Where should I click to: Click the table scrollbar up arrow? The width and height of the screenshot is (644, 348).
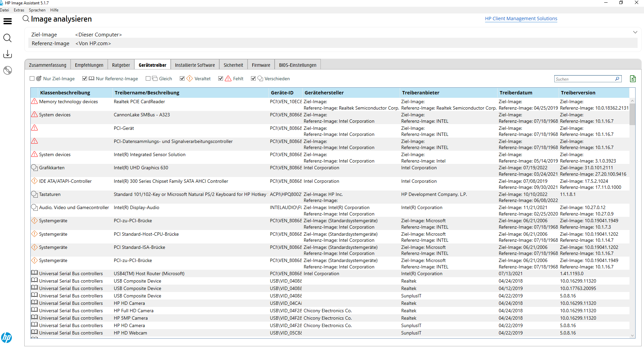(x=632, y=101)
